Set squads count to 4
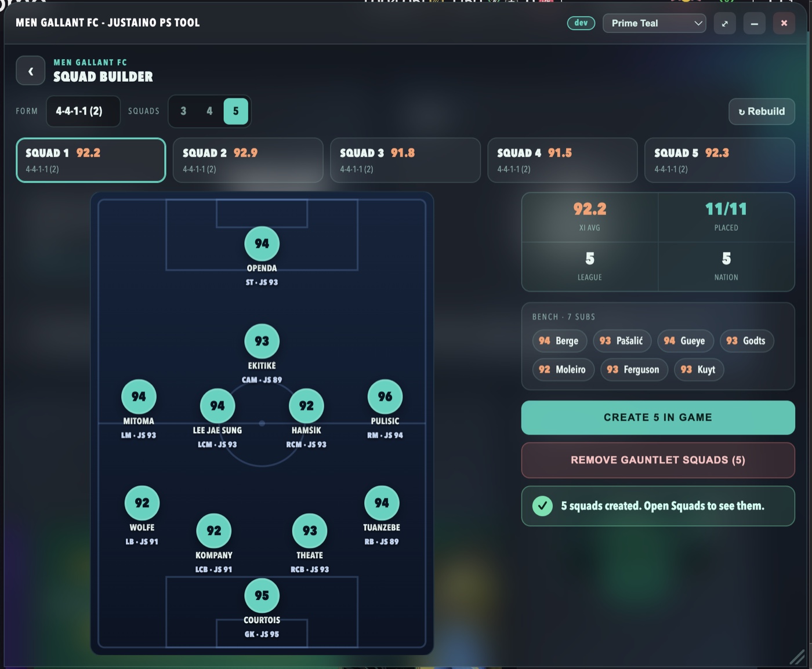Screen dimensions: 812x669 click(209, 111)
